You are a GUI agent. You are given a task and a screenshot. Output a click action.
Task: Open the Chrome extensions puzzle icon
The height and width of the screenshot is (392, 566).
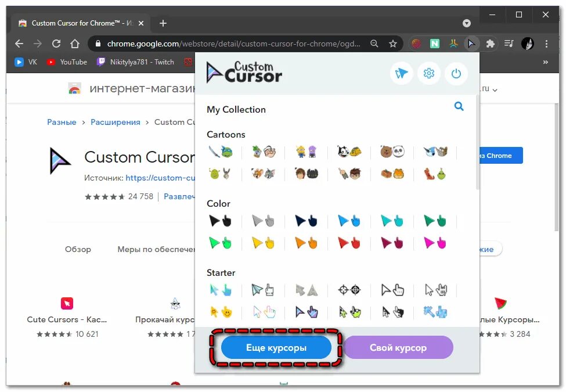point(490,44)
